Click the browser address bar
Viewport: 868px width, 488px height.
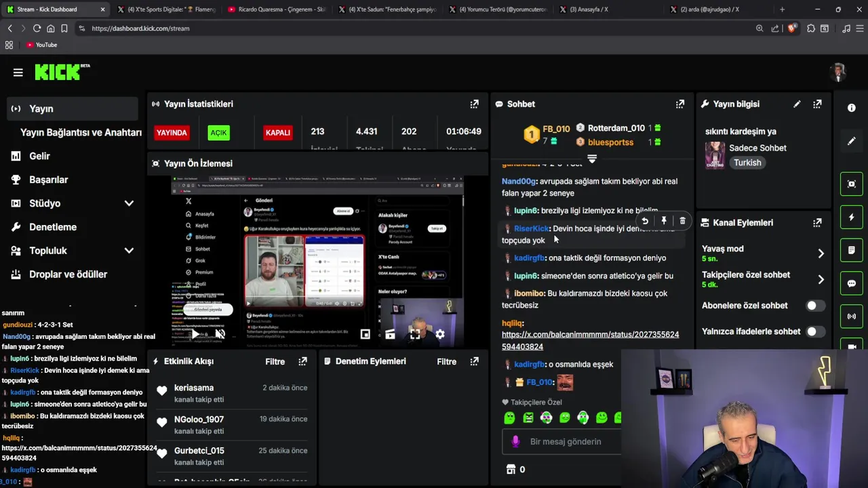coord(415,28)
